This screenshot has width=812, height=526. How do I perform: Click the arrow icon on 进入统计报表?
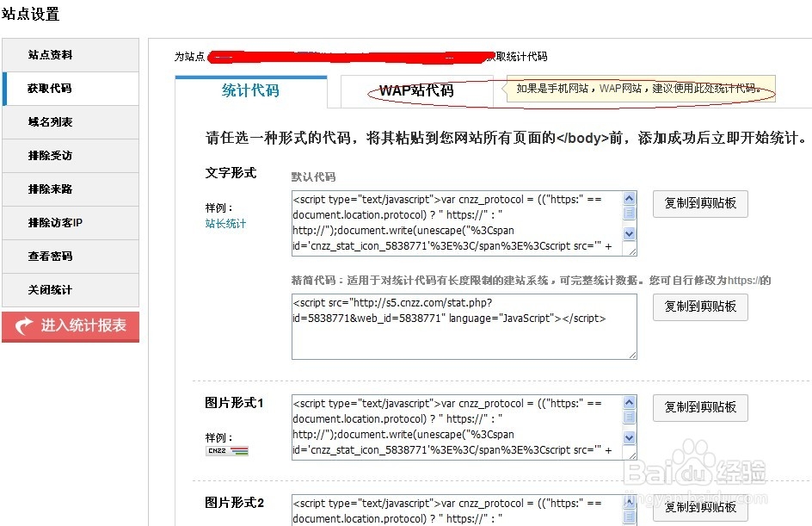[x=23, y=325]
